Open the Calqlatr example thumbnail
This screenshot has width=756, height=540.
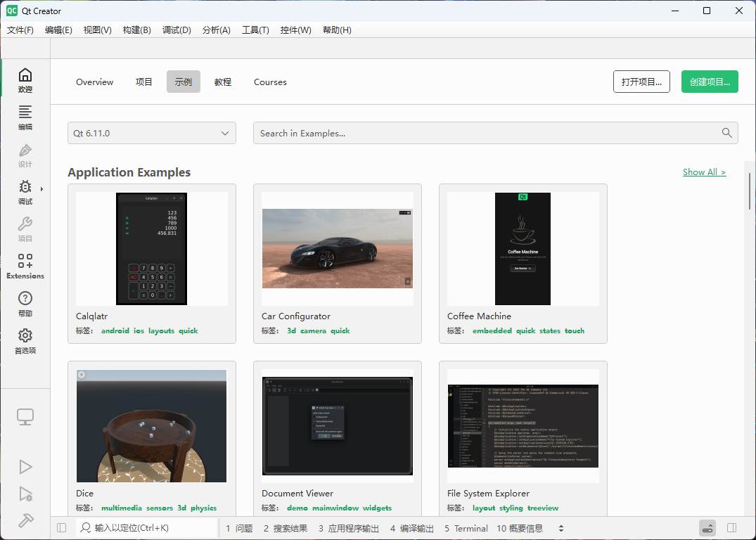[x=151, y=248]
